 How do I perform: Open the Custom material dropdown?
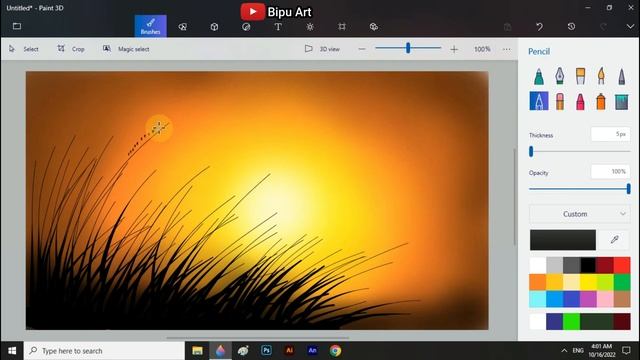580,214
